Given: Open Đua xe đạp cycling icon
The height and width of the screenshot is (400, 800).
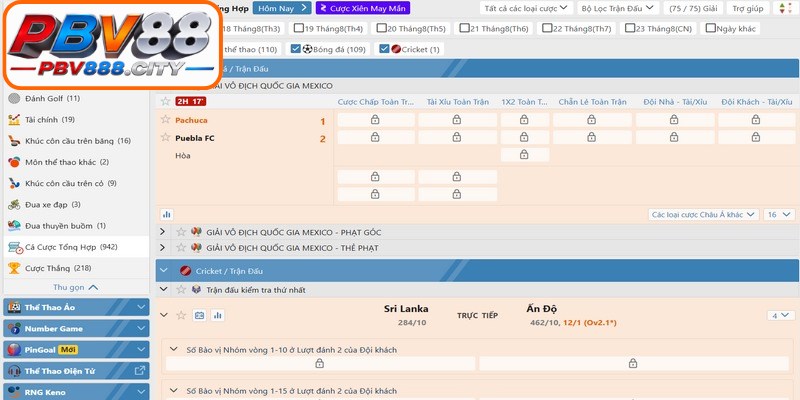Looking at the screenshot, I should coord(14,205).
